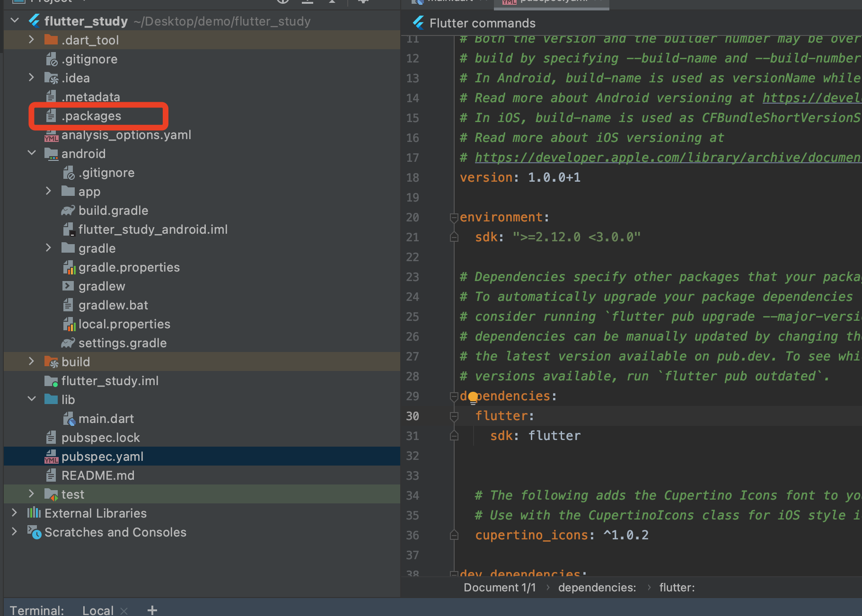Click the lib folder icon
Image resolution: width=862 pixels, height=616 pixels.
[51, 399]
